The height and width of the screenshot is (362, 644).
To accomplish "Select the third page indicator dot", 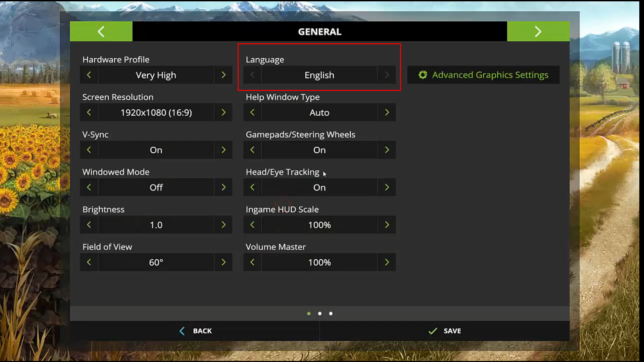I will (x=331, y=313).
